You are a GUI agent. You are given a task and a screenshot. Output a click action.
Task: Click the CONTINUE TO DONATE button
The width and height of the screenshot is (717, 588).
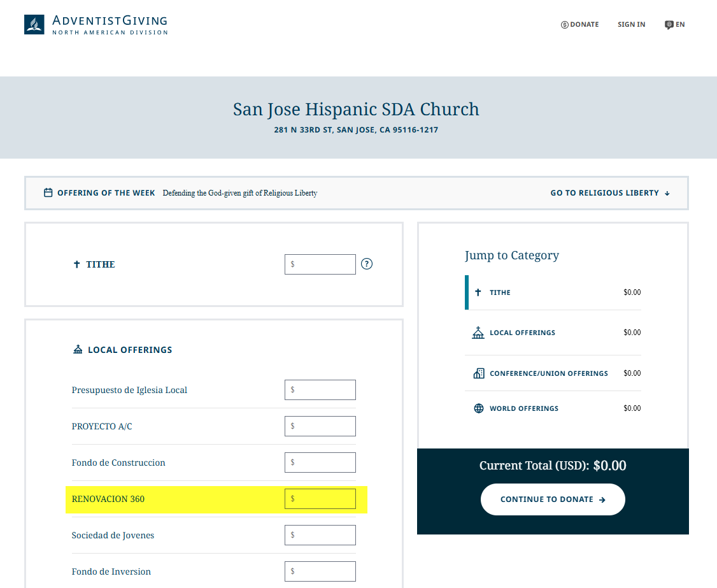553,499
